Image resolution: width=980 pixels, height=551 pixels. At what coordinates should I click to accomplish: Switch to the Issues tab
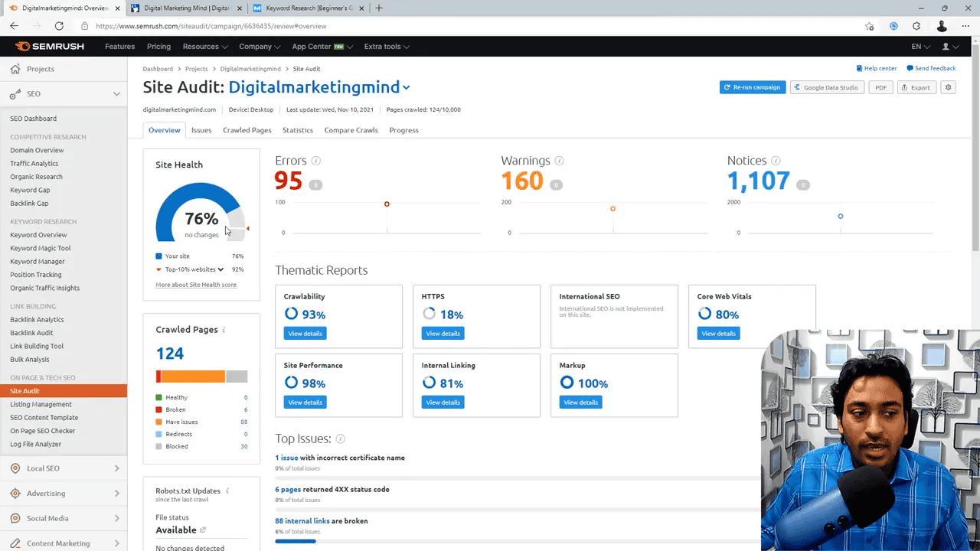point(201,130)
